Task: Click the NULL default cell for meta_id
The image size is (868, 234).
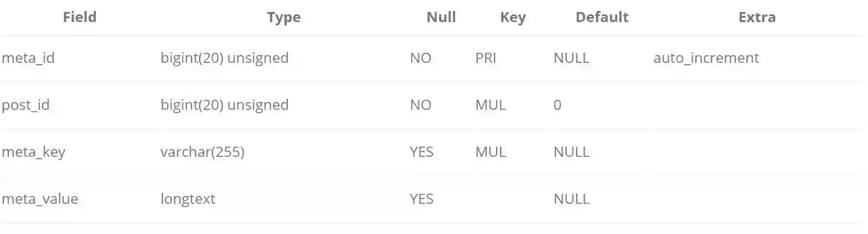Action: click(571, 58)
